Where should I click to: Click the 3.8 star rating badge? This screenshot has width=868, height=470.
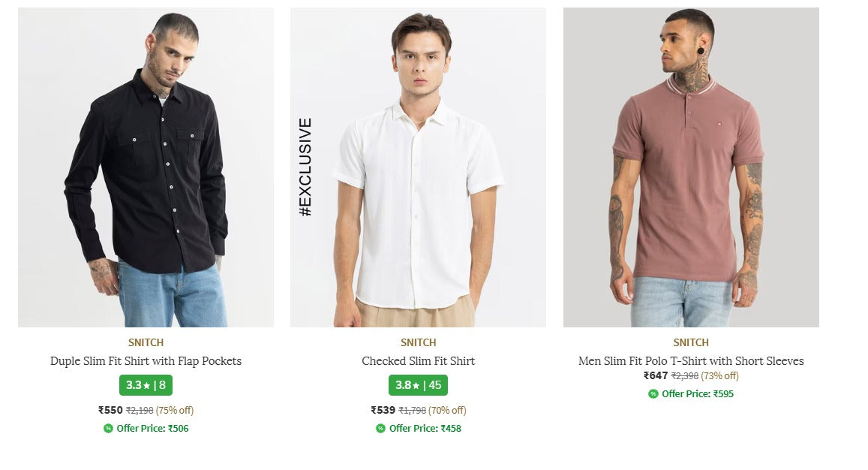click(x=418, y=385)
